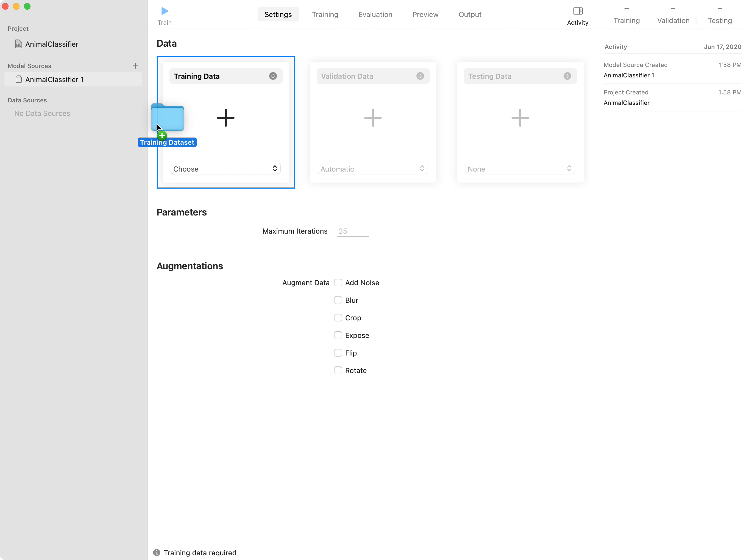Open the Preview tab
The height and width of the screenshot is (560, 747).
pos(425,14)
